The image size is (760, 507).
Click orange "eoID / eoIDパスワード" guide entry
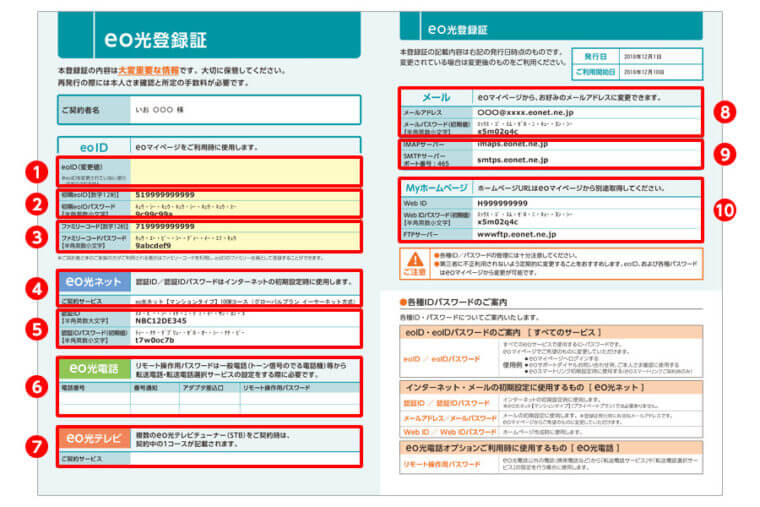(x=442, y=359)
